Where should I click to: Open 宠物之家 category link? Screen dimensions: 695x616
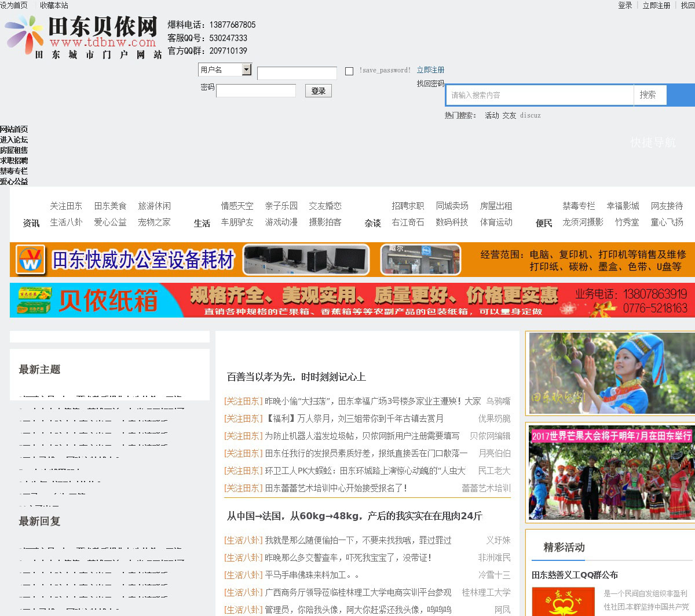coord(154,222)
